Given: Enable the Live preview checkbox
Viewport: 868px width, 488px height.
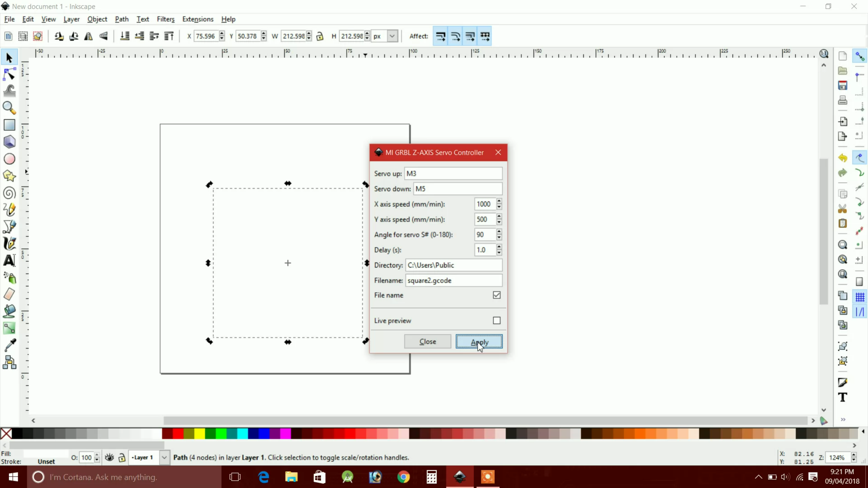Looking at the screenshot, I should [497, 320].
